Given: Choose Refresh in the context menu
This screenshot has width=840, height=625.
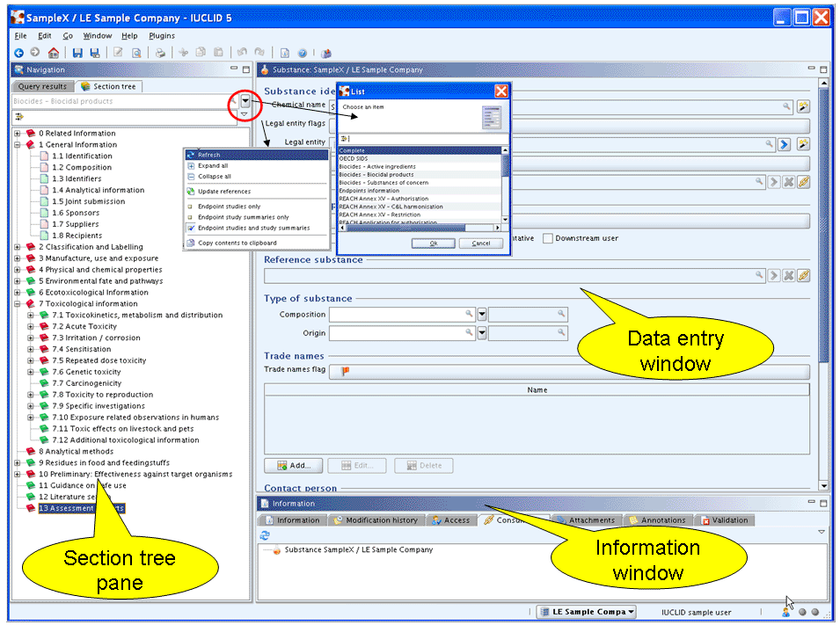Looking at the screenshot, I should pyautogui.click(x=257, y=155).
